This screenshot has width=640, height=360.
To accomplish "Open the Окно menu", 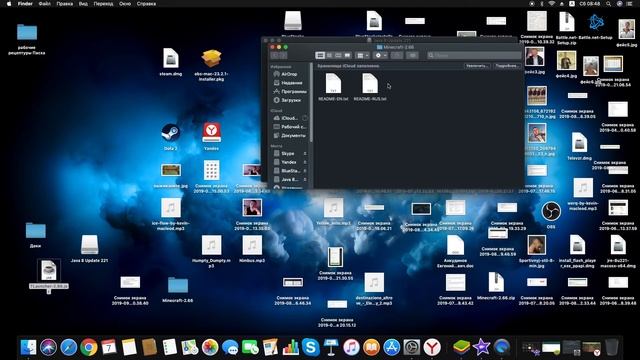I will [x=125, y=4].
